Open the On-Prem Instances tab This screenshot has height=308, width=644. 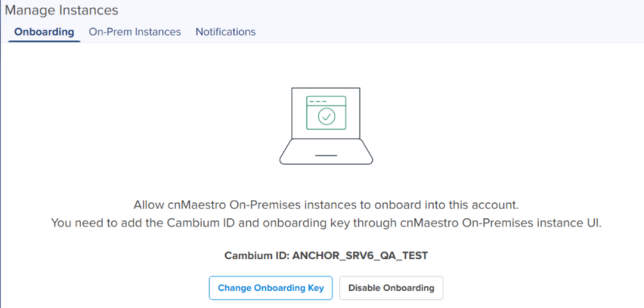(134, 32)
